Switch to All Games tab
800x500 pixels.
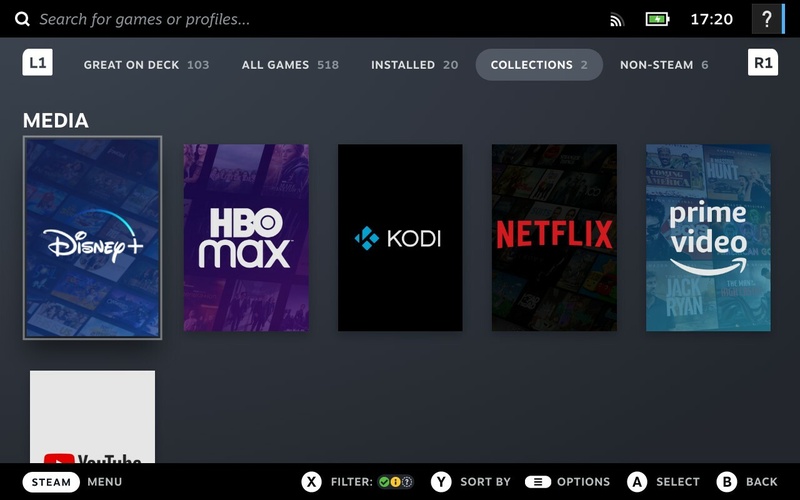pyautogui.click(x=290, y=65)
